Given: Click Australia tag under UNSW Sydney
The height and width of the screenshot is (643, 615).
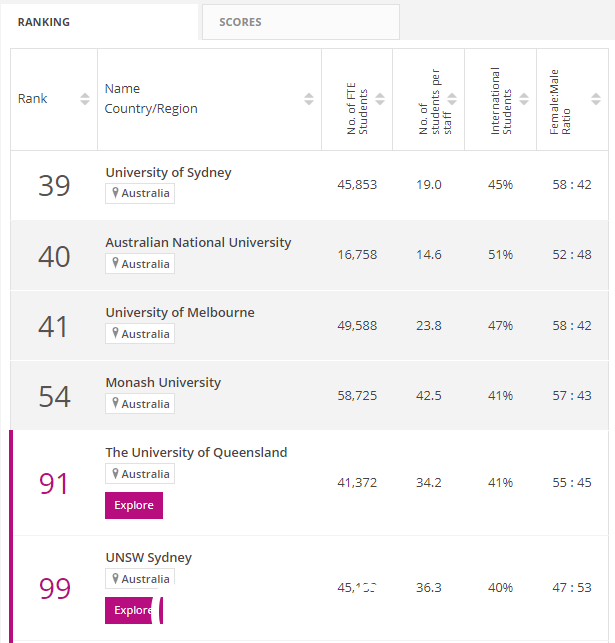Looking at the screenshot, I should pos(140,578).
